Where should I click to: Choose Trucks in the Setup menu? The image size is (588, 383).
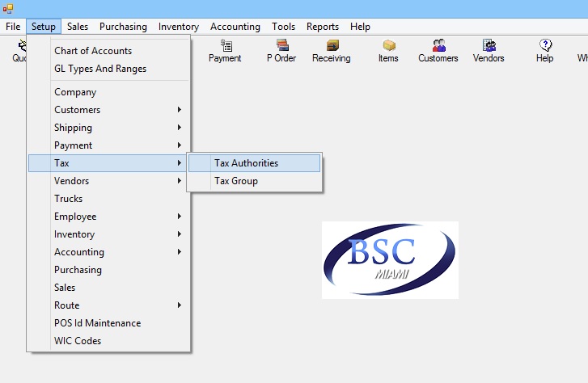point(108,199)
